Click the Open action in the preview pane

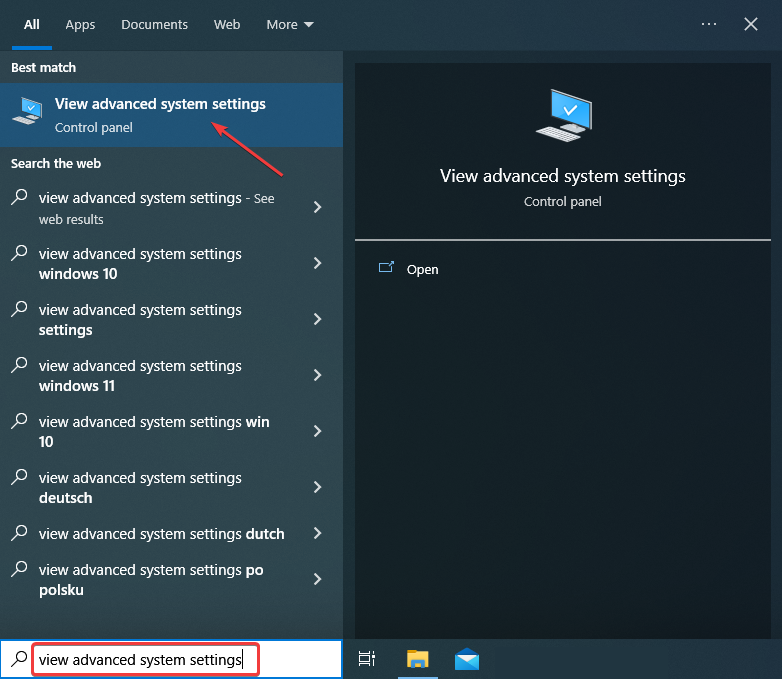click(422, 269)
